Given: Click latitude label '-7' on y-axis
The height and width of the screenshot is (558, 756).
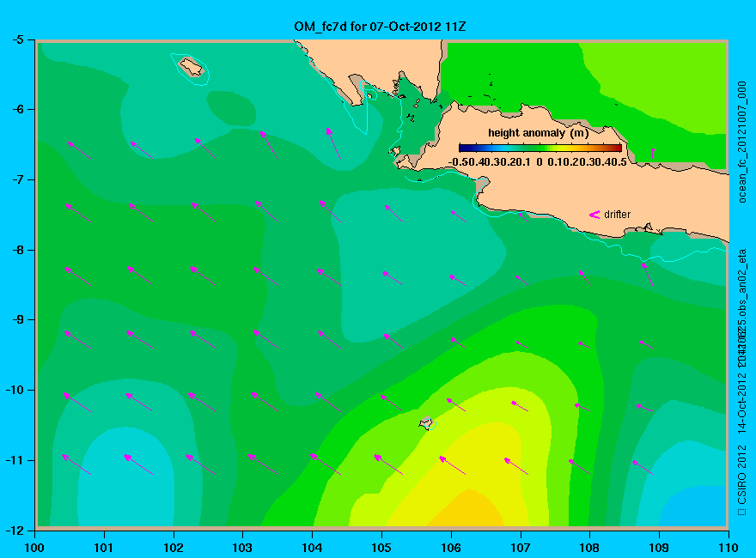Looking at the screenshot, I should click(x=17, y=179).
